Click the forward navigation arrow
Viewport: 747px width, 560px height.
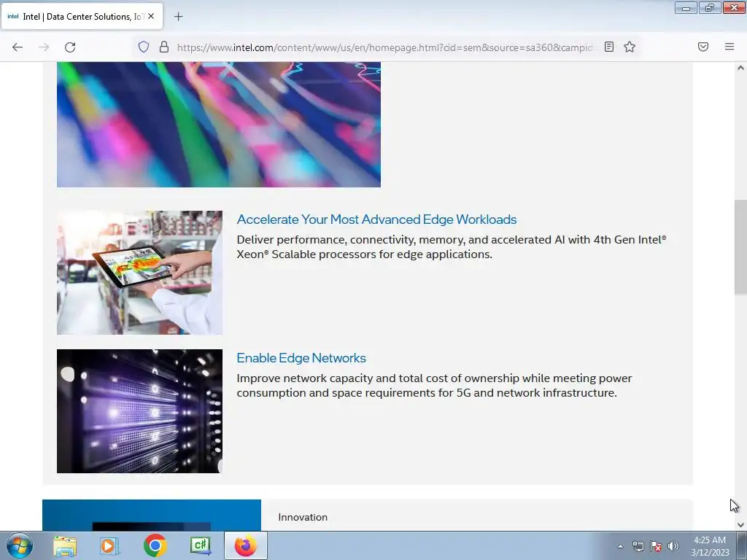point(44,47)
